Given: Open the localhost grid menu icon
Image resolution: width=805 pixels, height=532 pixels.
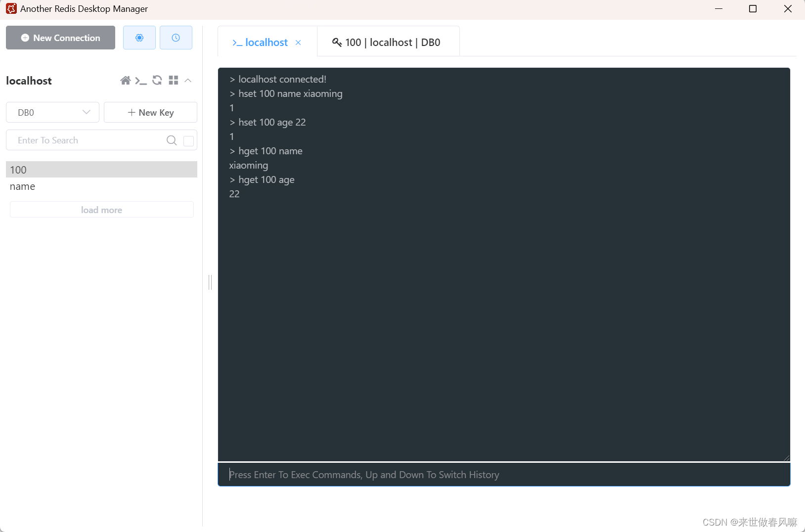Looking at the screenshot, I should tap(173, 80).
